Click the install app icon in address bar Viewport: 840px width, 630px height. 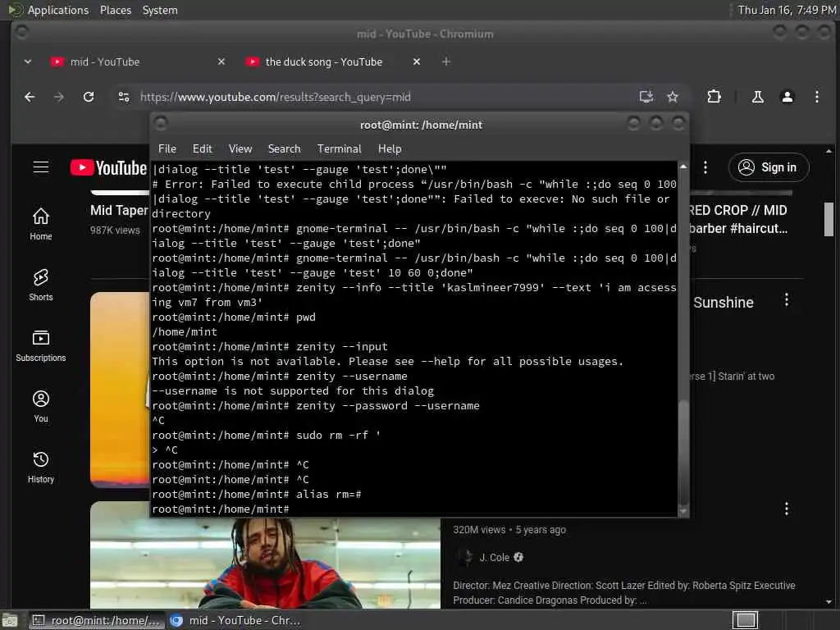646,97
